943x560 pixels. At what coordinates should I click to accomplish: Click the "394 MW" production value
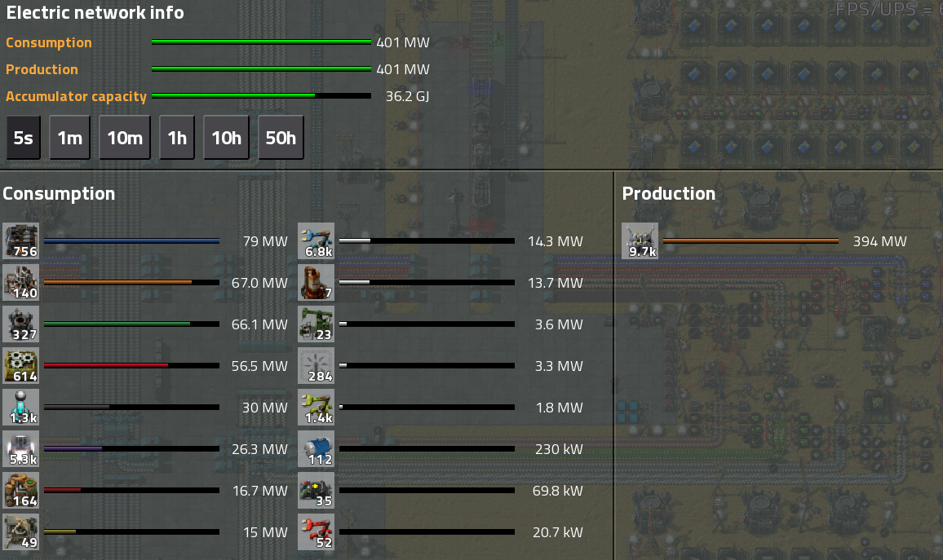click(880, 241)
